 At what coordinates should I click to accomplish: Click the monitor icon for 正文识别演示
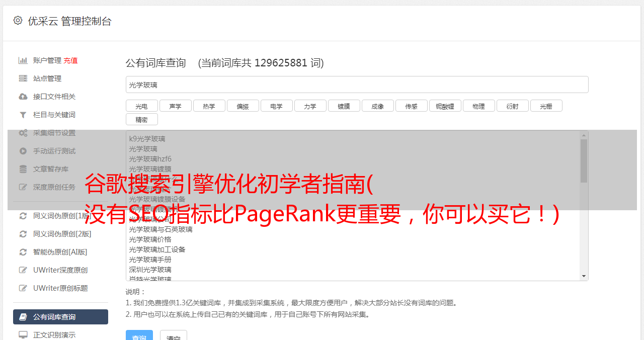coord(23,335)
